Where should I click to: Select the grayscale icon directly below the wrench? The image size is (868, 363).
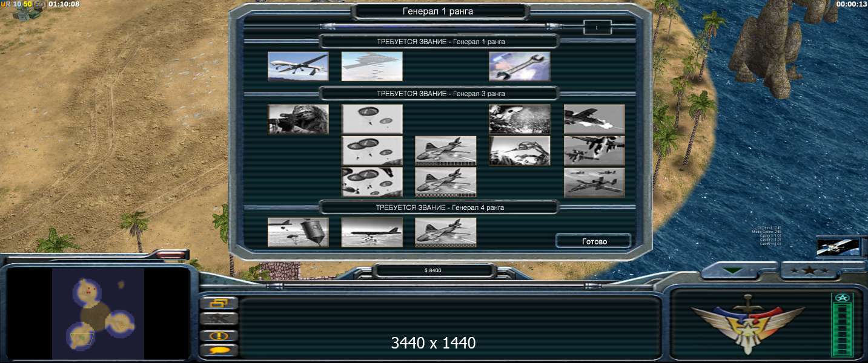tap(520, 119)
